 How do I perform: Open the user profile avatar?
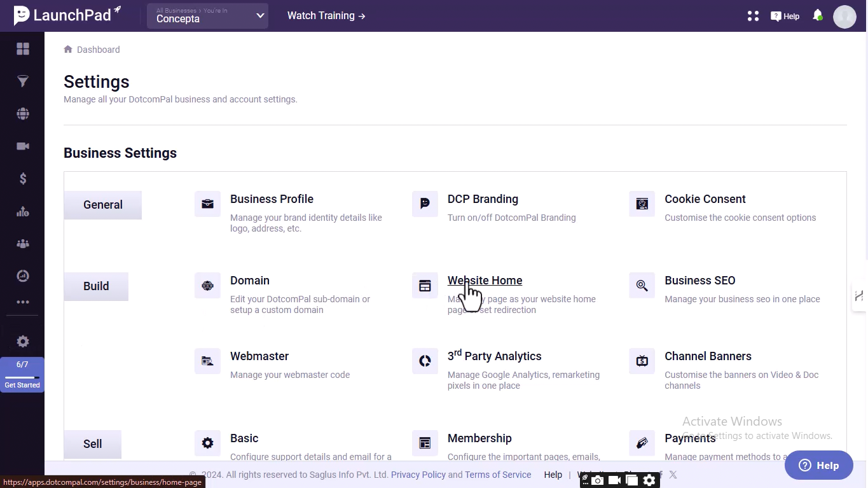tap(844, 17)
